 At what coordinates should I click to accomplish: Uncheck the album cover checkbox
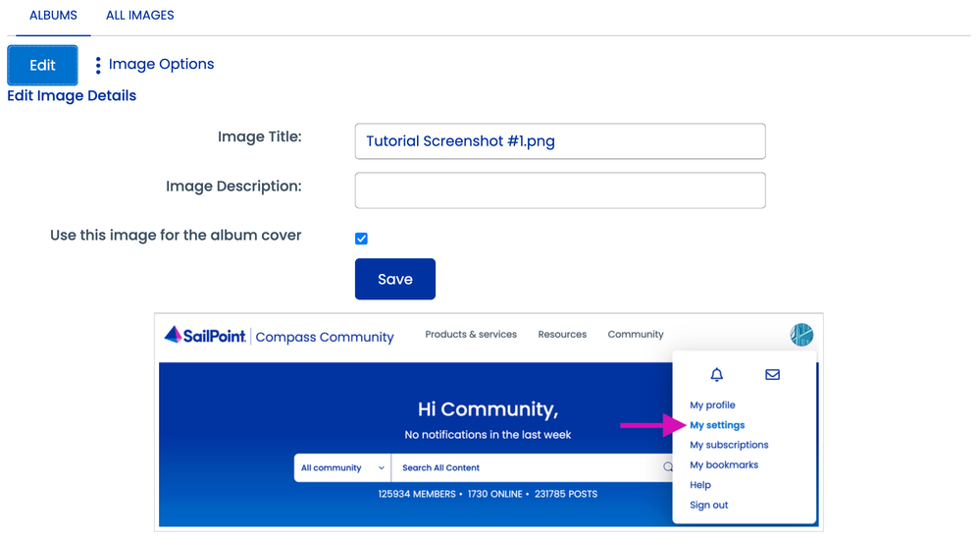(361, 239)
